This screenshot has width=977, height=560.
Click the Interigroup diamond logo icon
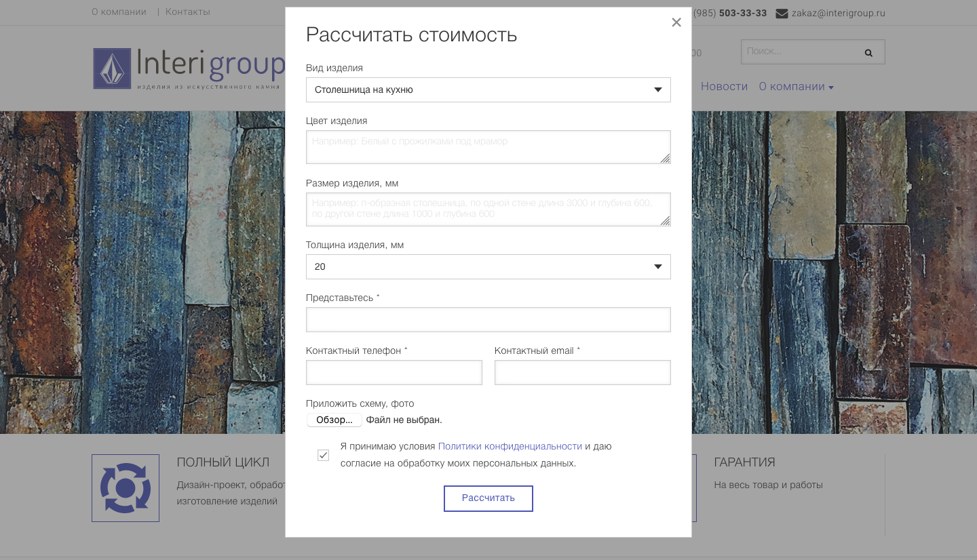(x=112, y=68)
